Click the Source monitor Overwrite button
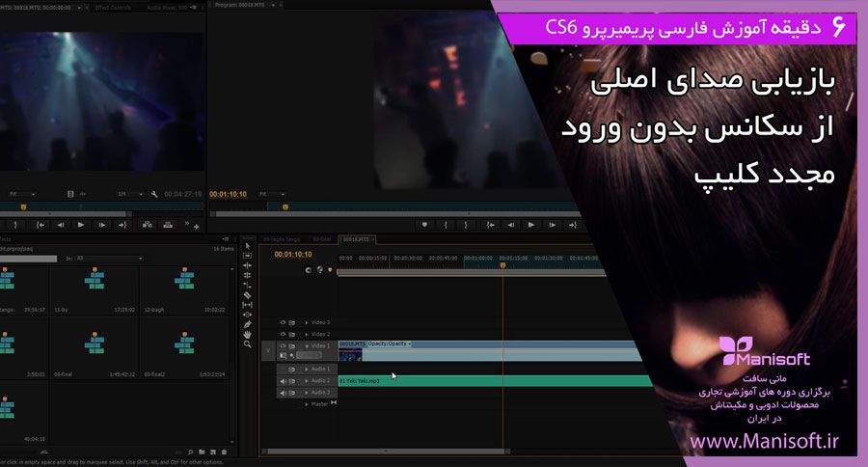This screenshot has width=868, height=467. 168,225
